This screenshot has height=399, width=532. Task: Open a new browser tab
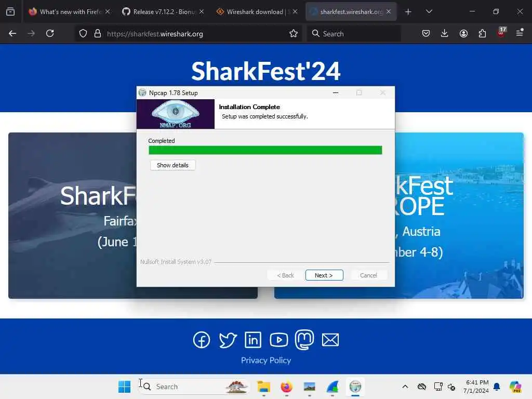[x=408, y=12]
